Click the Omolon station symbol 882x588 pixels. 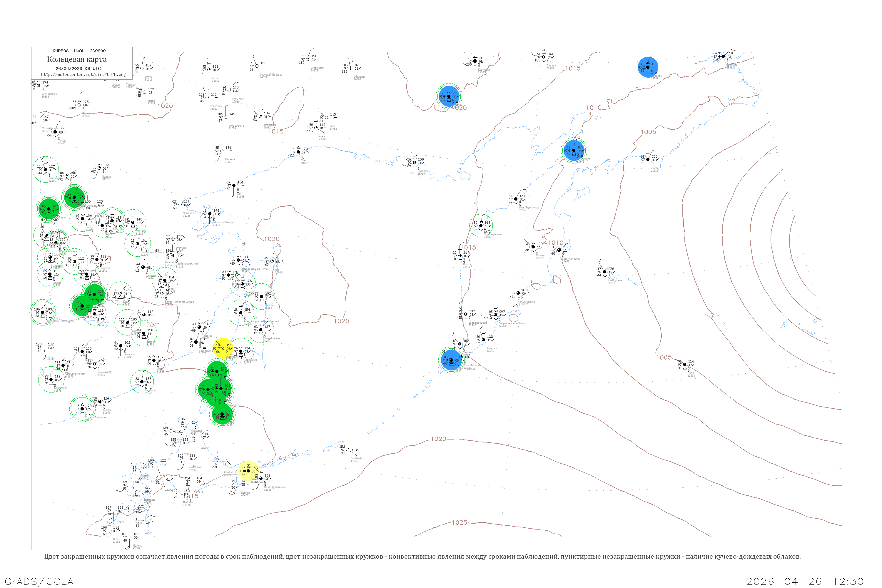(x=543, y=57)
